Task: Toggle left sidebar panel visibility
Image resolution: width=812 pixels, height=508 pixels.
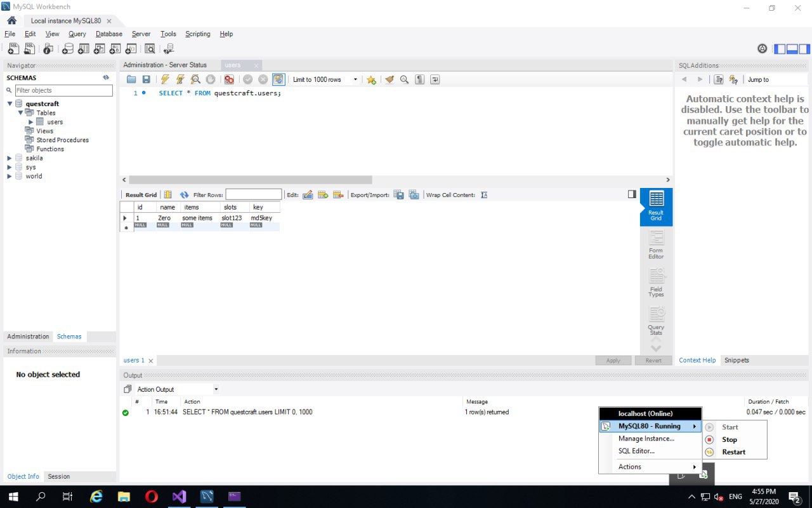Action: point(780,49)
